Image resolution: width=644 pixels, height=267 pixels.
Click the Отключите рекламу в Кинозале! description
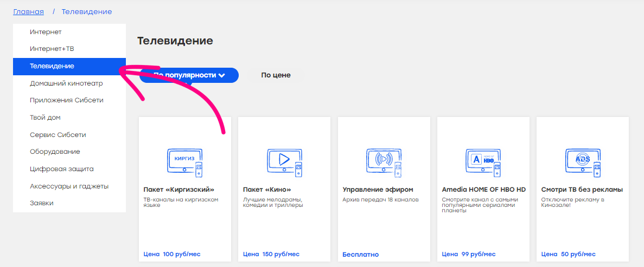(x=572, y=202)
